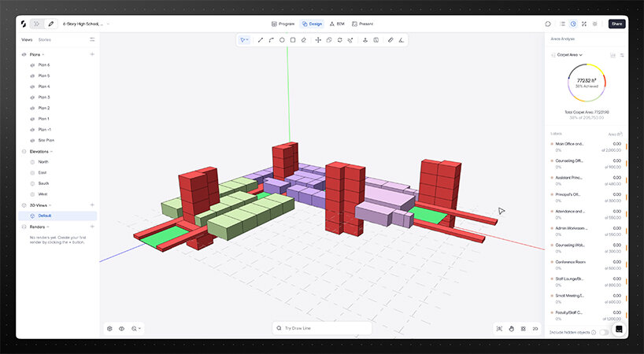
Task: Open the Stories tab
Action: coord(45,39)
